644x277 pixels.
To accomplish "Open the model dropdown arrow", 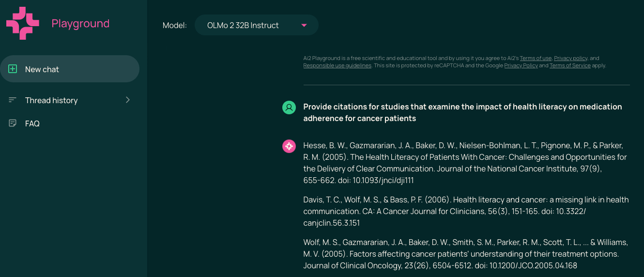I will [x=304, y=25].
